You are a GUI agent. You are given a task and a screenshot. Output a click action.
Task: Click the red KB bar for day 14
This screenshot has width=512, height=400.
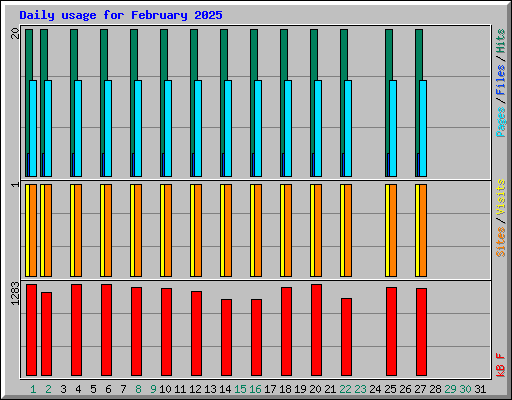click(x=226, y=337)
